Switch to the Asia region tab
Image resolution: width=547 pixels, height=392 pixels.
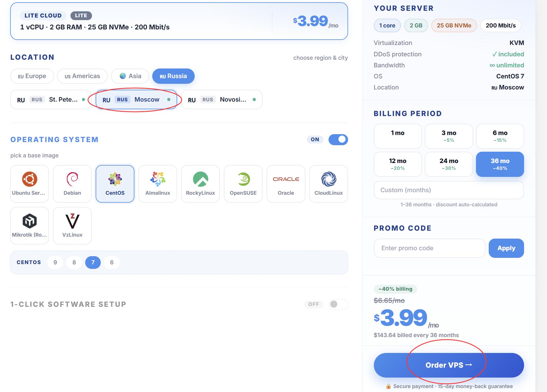pos(130,76)
